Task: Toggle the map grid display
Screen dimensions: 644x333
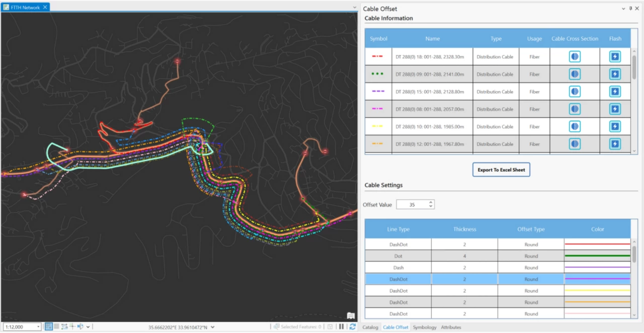Action: [x=57, y=327]
